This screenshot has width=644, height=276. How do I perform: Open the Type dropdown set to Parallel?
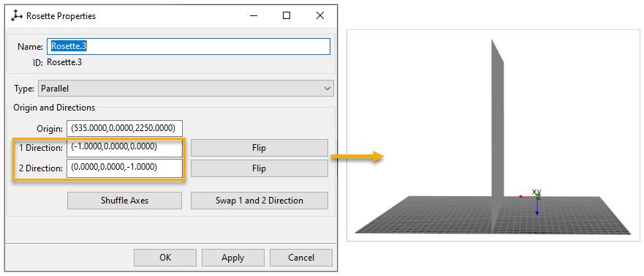pyautogui.click(x=186, y=89)
